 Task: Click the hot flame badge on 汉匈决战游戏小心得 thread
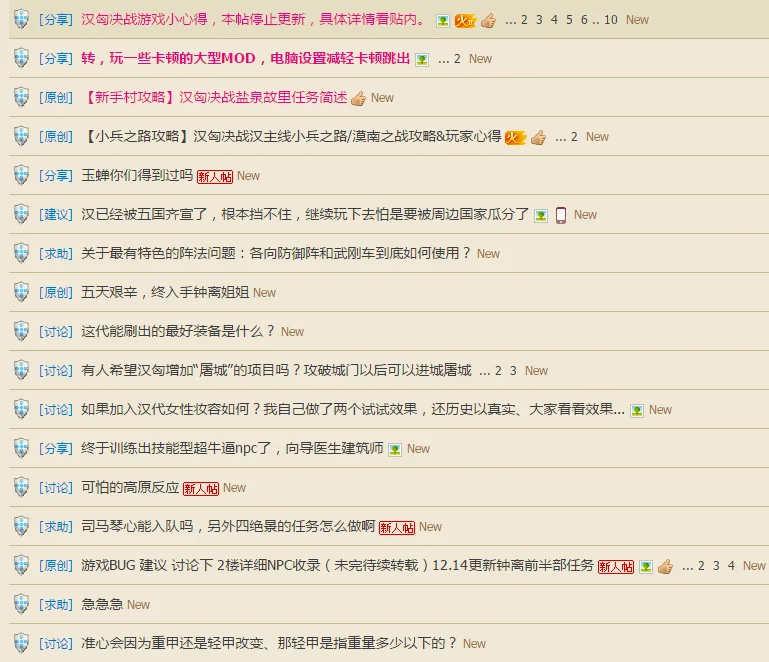click(x=465, y=21)
